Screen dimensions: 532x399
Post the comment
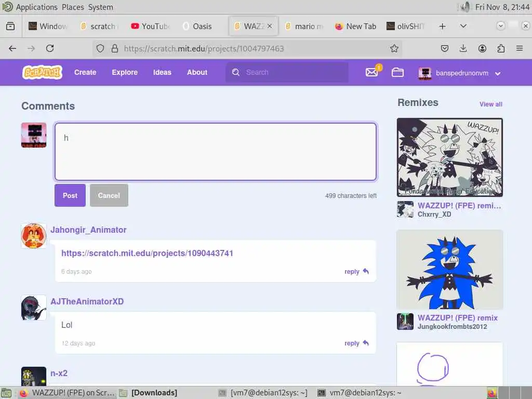pos(70,195)
